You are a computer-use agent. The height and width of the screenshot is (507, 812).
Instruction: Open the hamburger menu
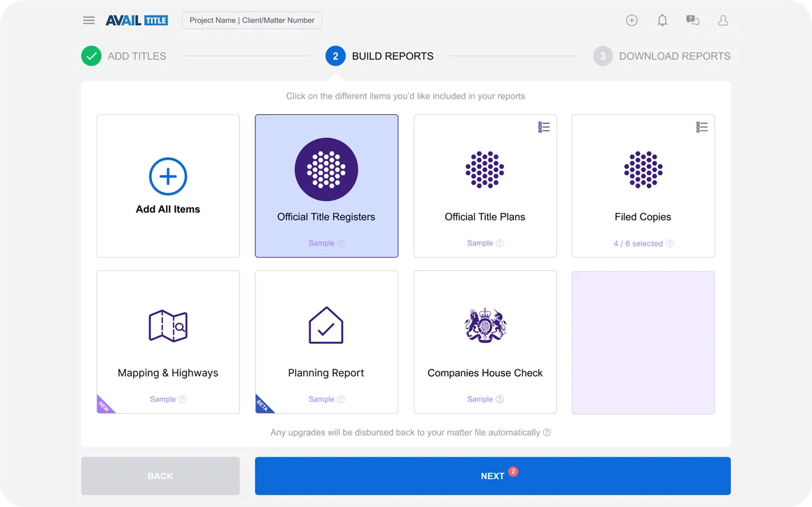(88, 20)
